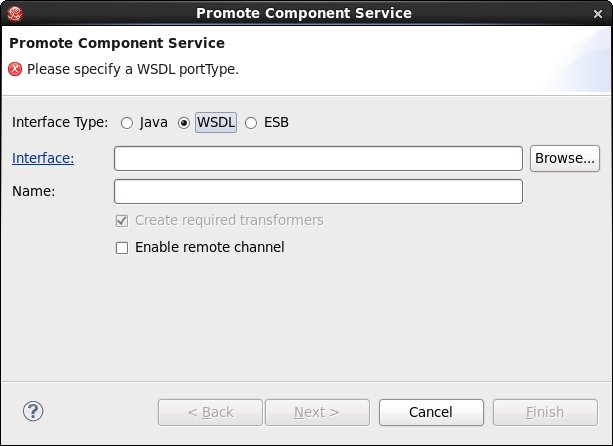Click the WSDL label text

[x=216, y=122]
